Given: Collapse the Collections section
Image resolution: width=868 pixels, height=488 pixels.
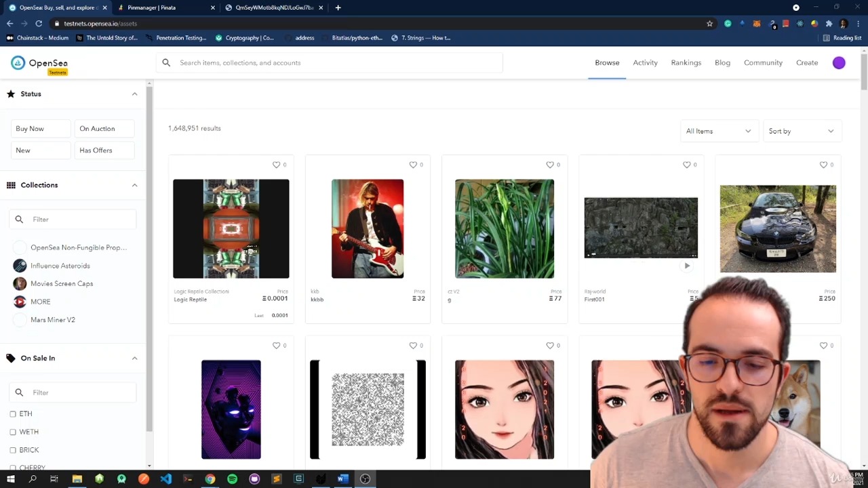Looking at the screenshot, I should pyautogui.click(x=134, y=185).
